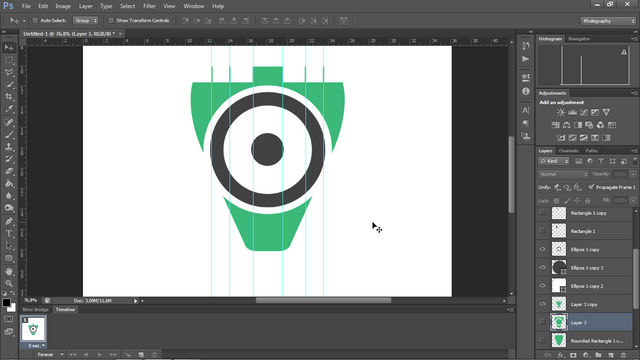
Task: Create new layer icon in Layers panel
Action: (611, 355)
